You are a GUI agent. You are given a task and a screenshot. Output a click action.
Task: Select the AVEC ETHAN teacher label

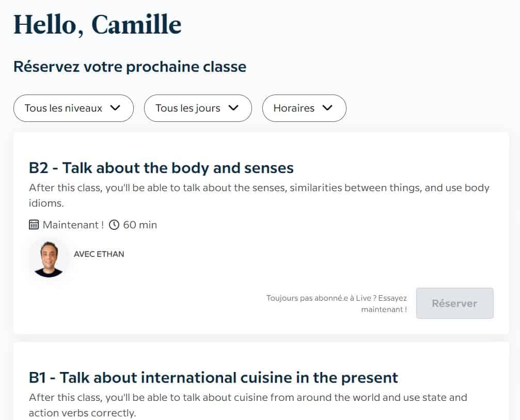(x=99, y=254)
